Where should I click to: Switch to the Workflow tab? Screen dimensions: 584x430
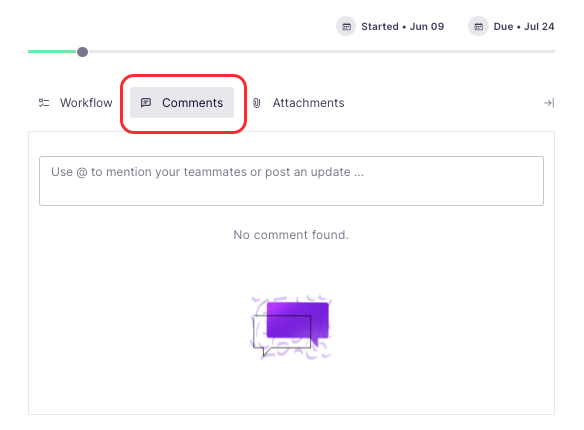point(75,103)
